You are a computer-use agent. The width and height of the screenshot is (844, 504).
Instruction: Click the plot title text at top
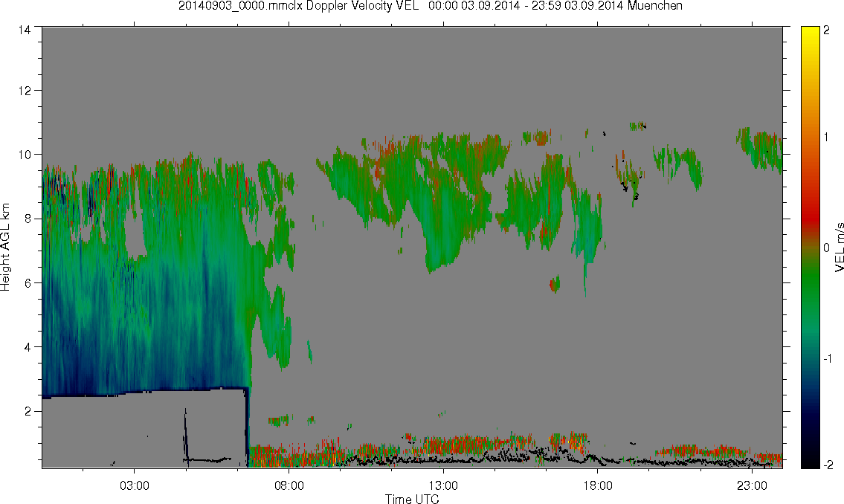(430, 6)
